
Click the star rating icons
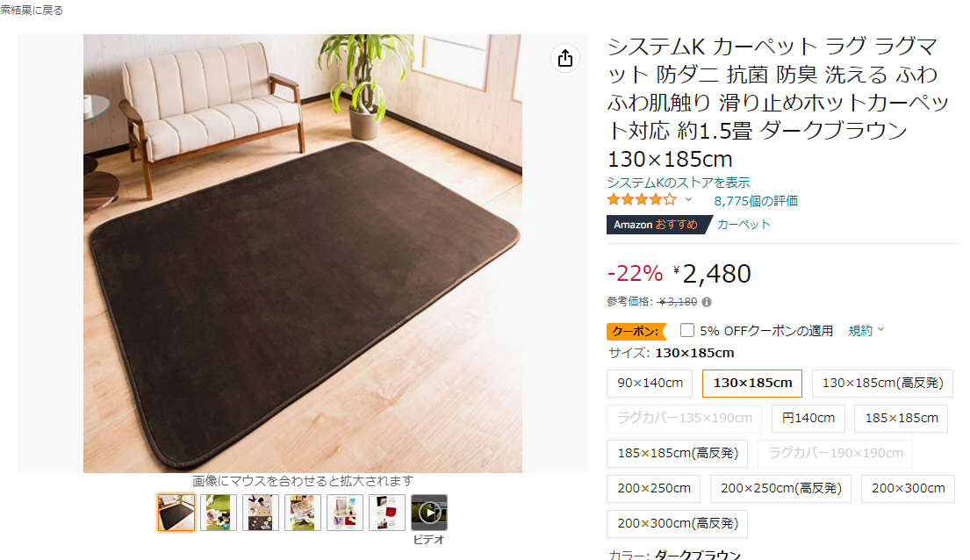tap(642, 200)
